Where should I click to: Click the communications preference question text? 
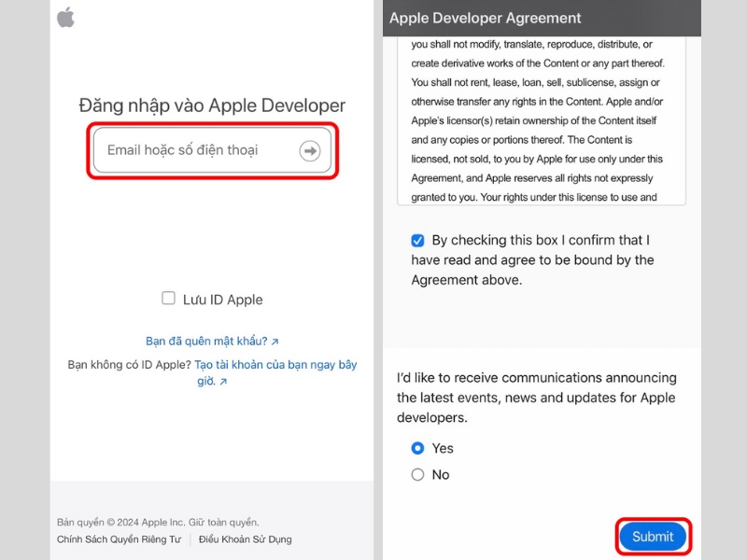(x=536, y=398)
